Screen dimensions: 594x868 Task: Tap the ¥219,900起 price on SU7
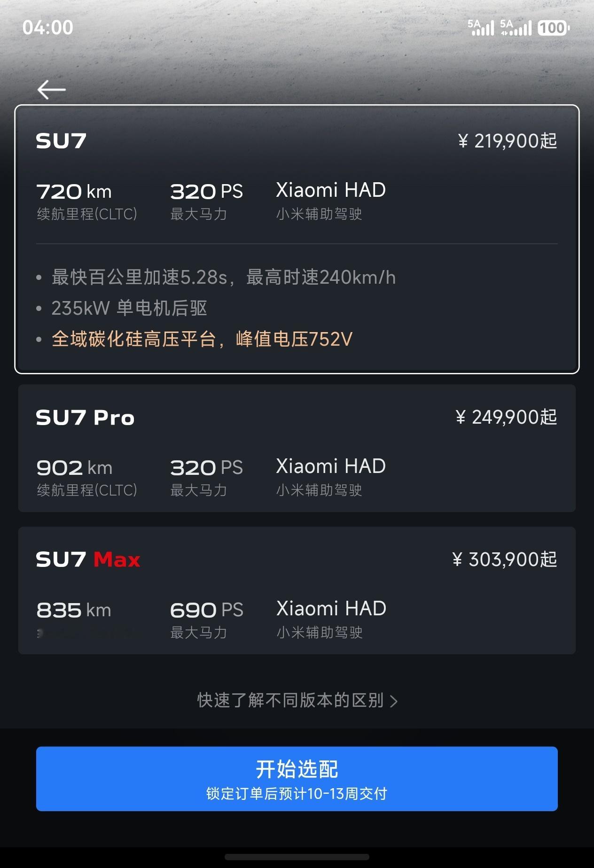[x=508, y=141]
